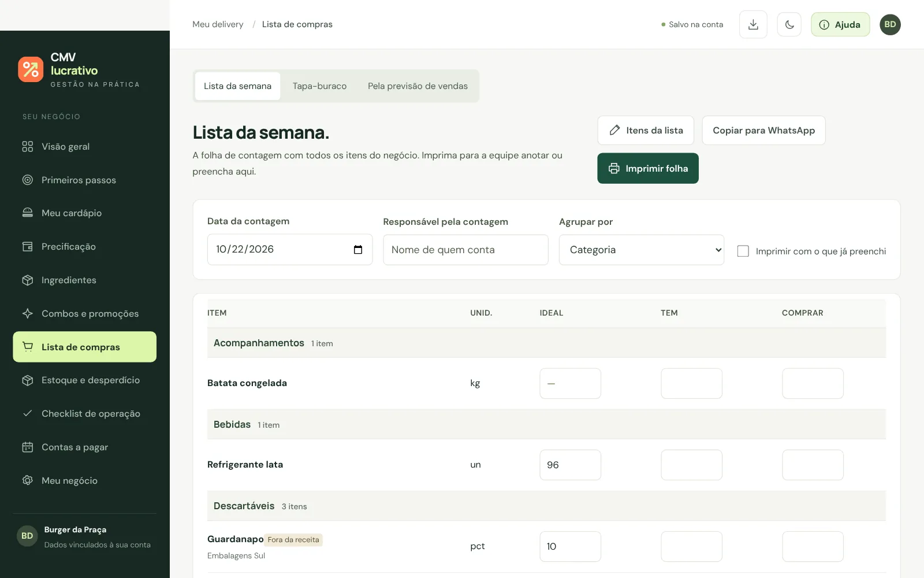The image size is (924, 578).
Task: Click the Comprar field for Refrigerante lata
Action: point(813,465)
